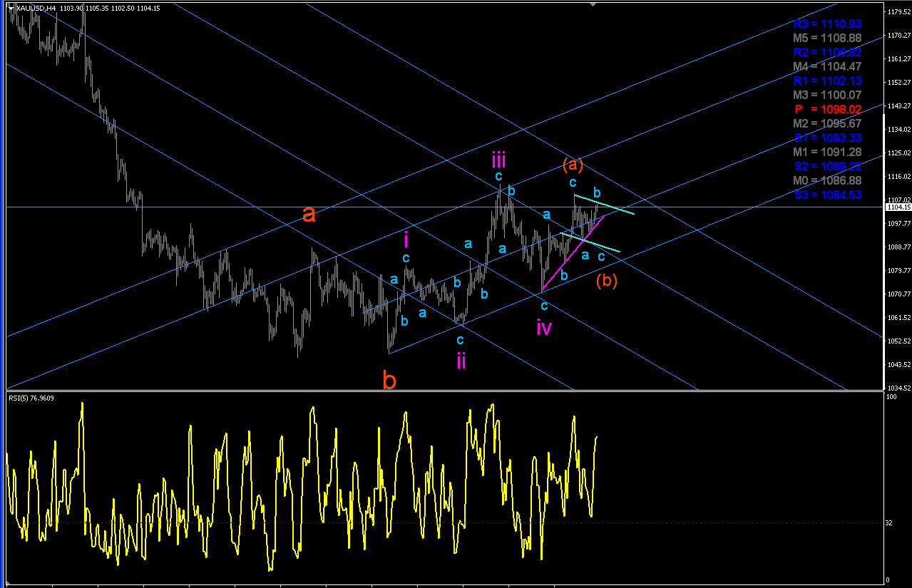The image size is (912, 588).
Task: Select the 'M1 = 1091.28' pivot label
Action: tap(829, 152)
